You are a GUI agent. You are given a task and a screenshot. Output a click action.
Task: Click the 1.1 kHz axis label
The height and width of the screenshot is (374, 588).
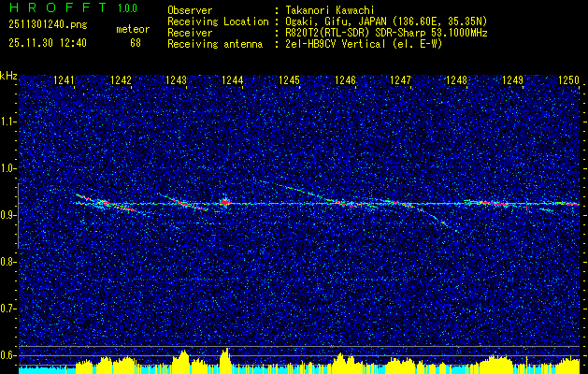click(7, 122)
